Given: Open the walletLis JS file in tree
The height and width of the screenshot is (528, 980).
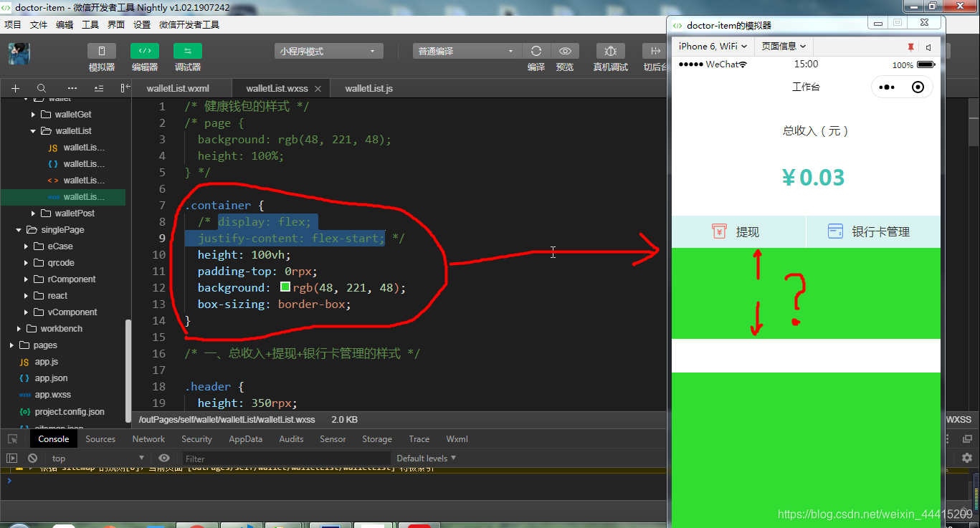Looking at the screenshot, I should [x=76, y=148].
